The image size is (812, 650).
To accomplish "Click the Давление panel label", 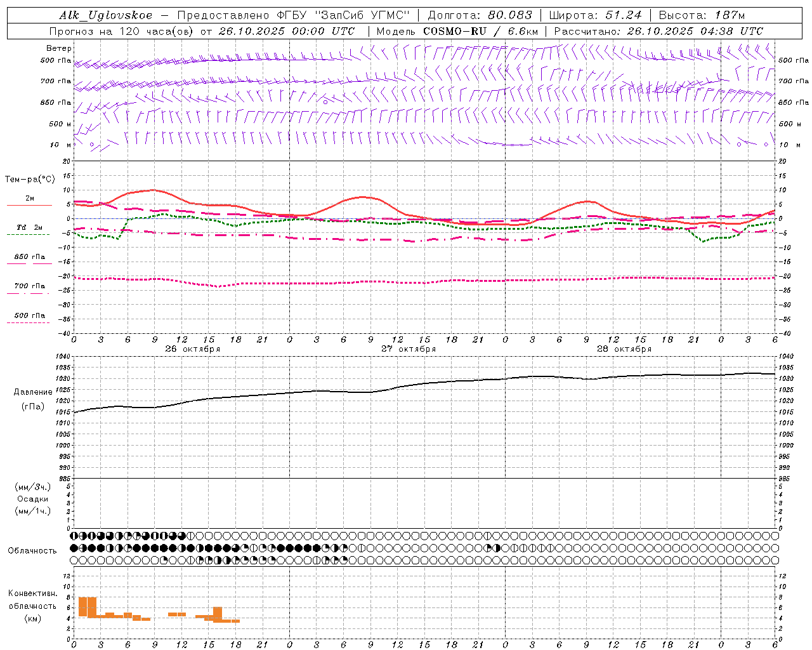I will click(33, 392).
